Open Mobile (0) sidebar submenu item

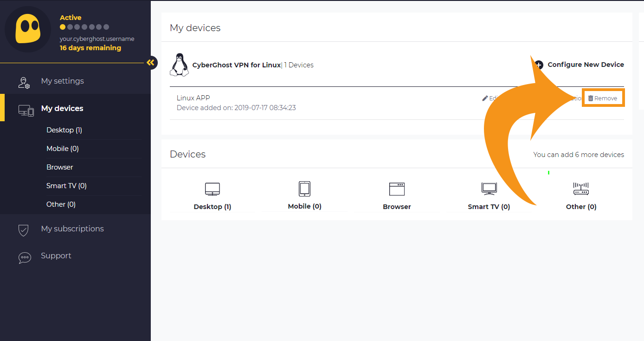63,149
